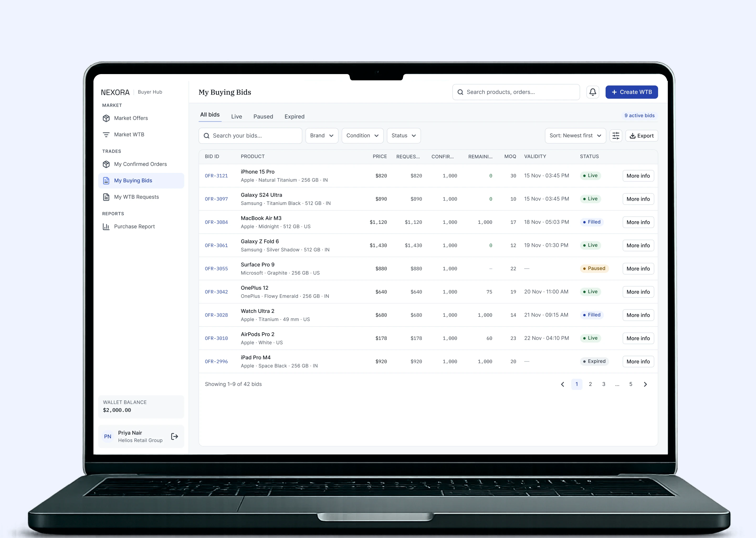Image resolution: width=756 pixels, height=538 pixels.
Task: Click More info for Surface Pro 9
Action: [x=638, y=269]
